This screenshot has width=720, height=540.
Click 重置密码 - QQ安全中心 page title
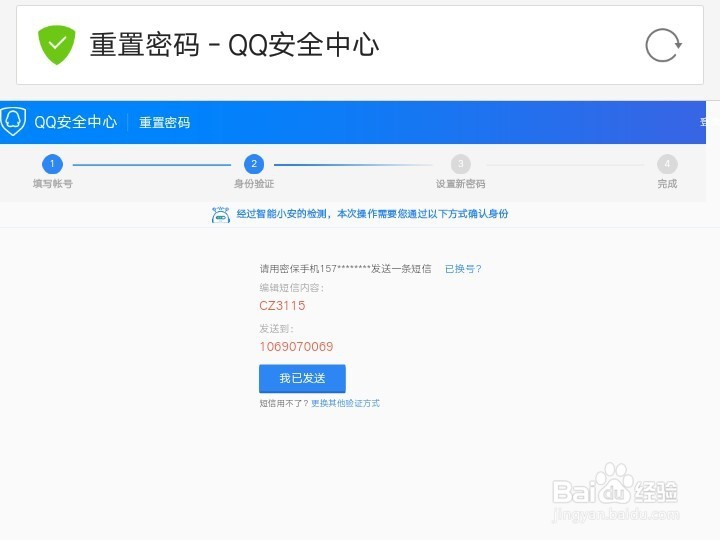click(x=234, y=45)
